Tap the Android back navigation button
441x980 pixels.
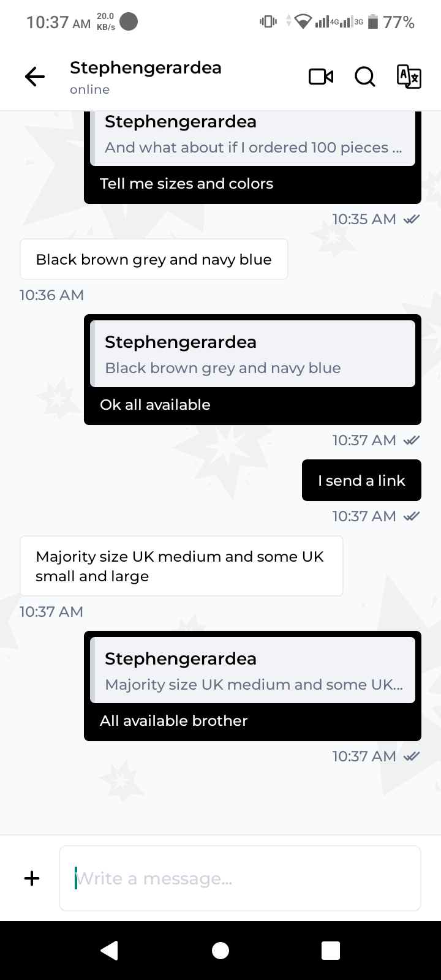(x=110, y=950)
